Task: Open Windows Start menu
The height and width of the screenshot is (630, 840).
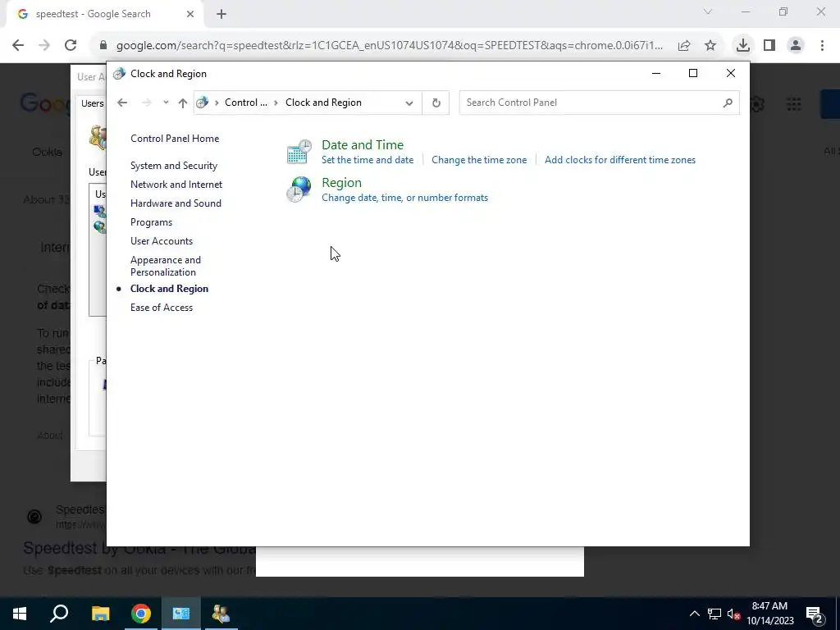Action: (20, 614)
